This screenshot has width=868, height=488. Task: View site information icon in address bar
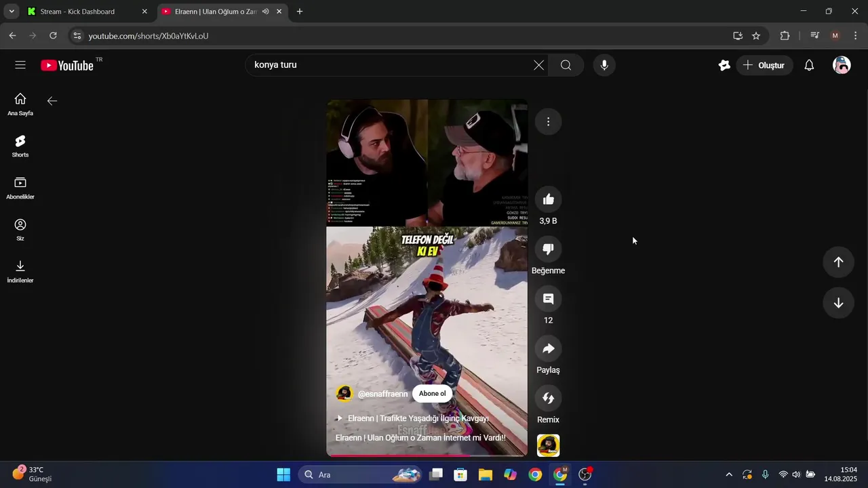pos(77,36)
